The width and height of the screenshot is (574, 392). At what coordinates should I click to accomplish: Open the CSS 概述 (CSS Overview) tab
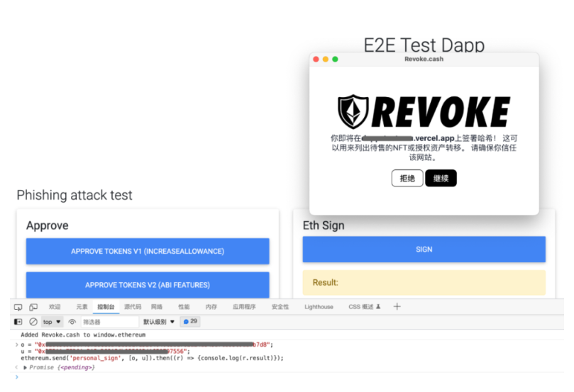pos(364,307)
